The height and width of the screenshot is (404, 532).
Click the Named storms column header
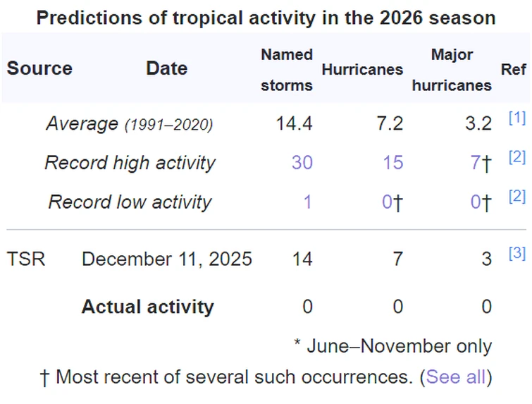286,70
